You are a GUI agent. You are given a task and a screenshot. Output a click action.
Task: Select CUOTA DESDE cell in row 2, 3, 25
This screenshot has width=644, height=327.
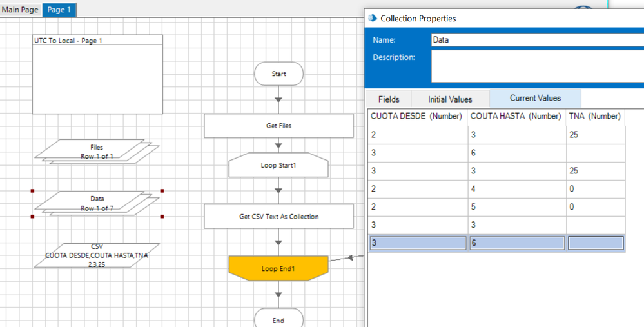tap(418, 135)
